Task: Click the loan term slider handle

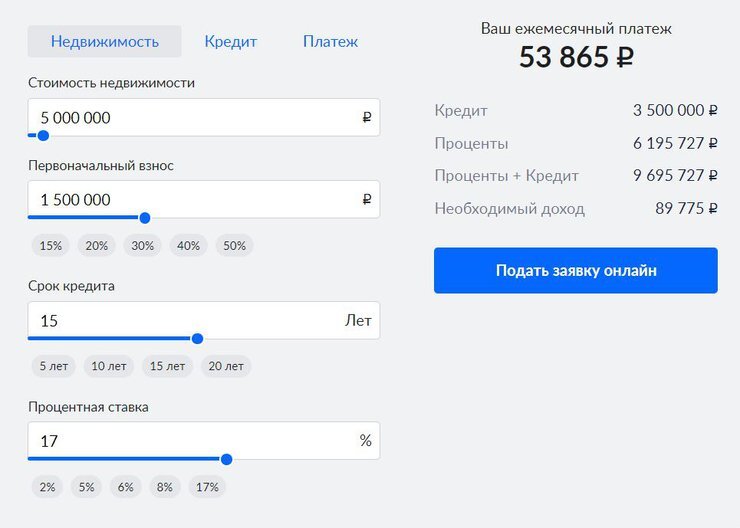Action: (197, 339)
